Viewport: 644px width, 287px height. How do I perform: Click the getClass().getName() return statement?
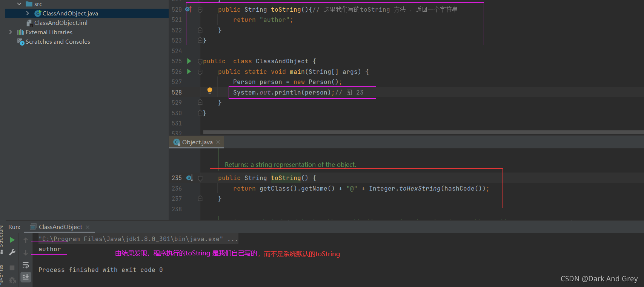click(x=361, y=188)
